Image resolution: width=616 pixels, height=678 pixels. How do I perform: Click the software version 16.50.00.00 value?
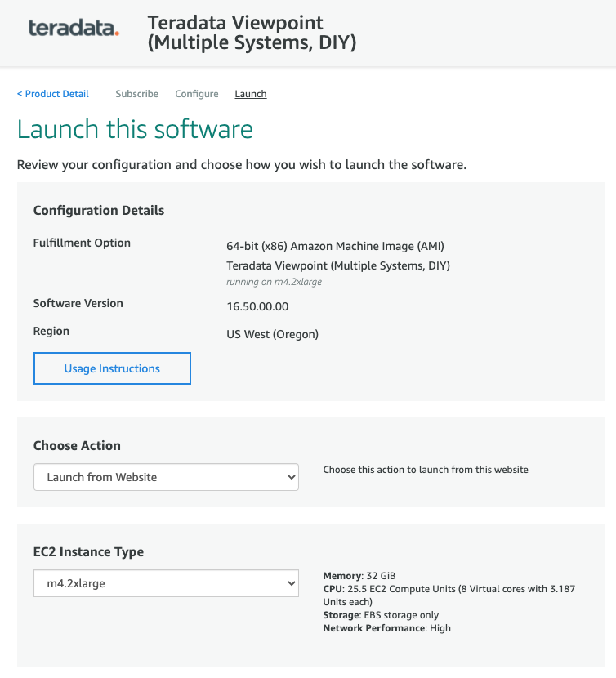tap(257, 306)
